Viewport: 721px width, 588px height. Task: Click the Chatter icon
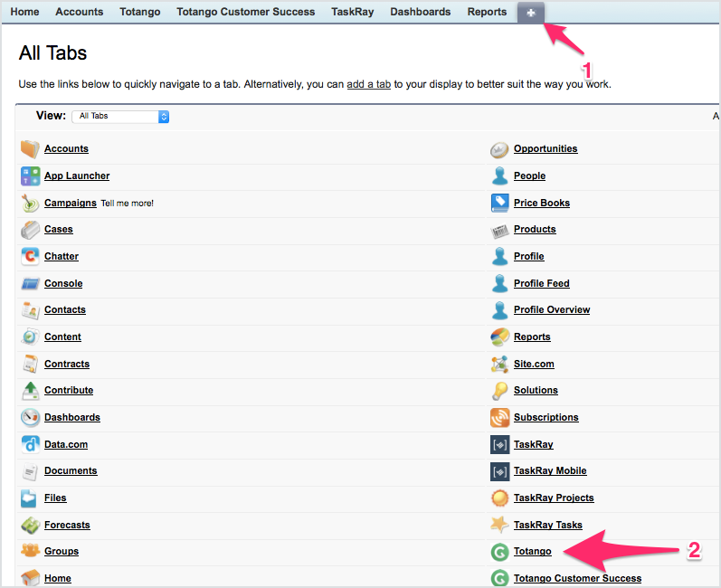click(x=31, y=256)
